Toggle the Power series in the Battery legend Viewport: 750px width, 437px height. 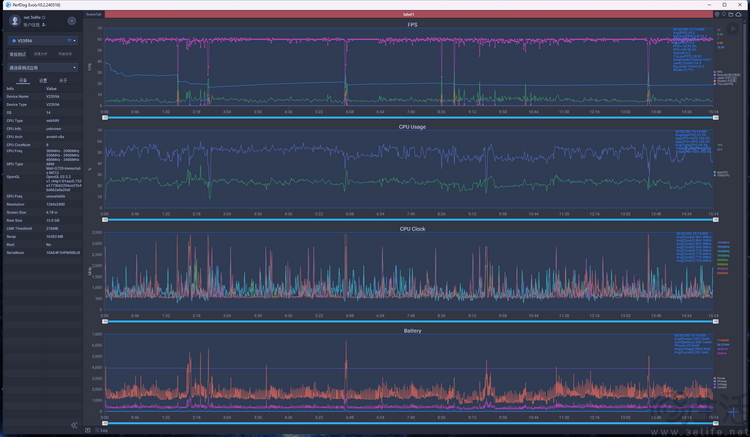pyautogui.click(x=720, y=378)
